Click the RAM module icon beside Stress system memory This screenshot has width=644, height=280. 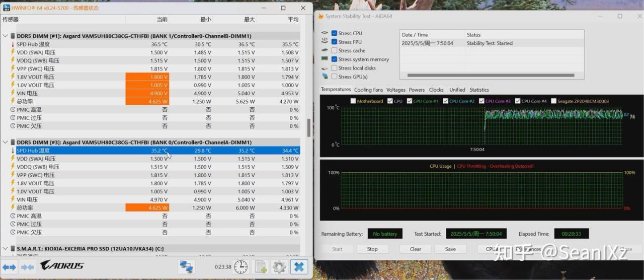click(325, 59)
